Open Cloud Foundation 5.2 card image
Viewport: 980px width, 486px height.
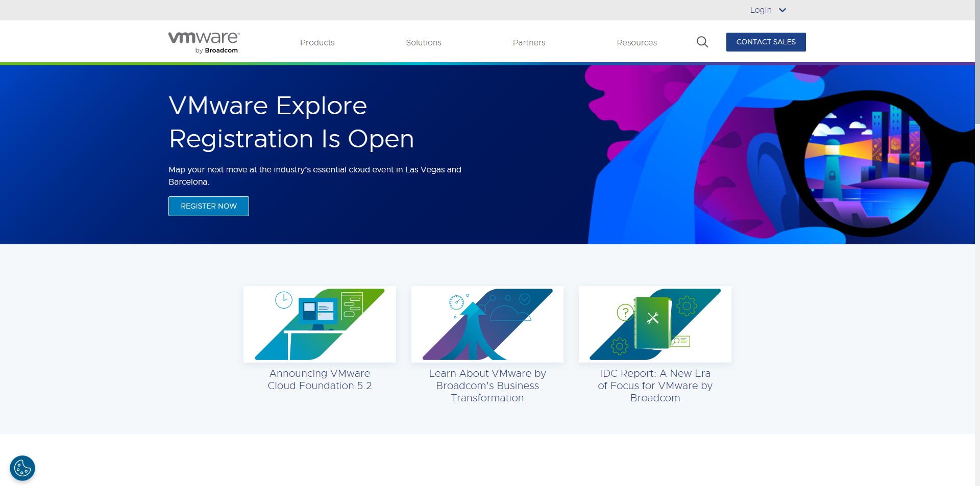pos(320,324)
